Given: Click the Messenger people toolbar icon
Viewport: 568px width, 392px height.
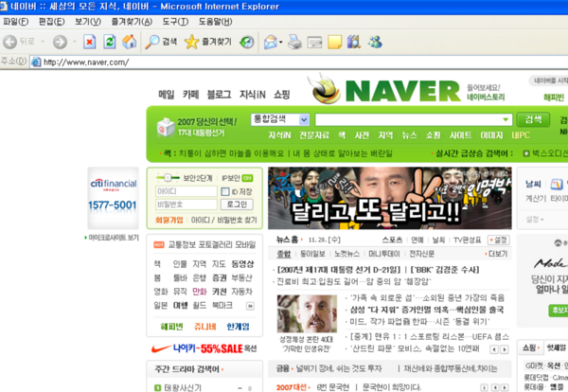Looking at the screenshot, I should click(375, 42).
